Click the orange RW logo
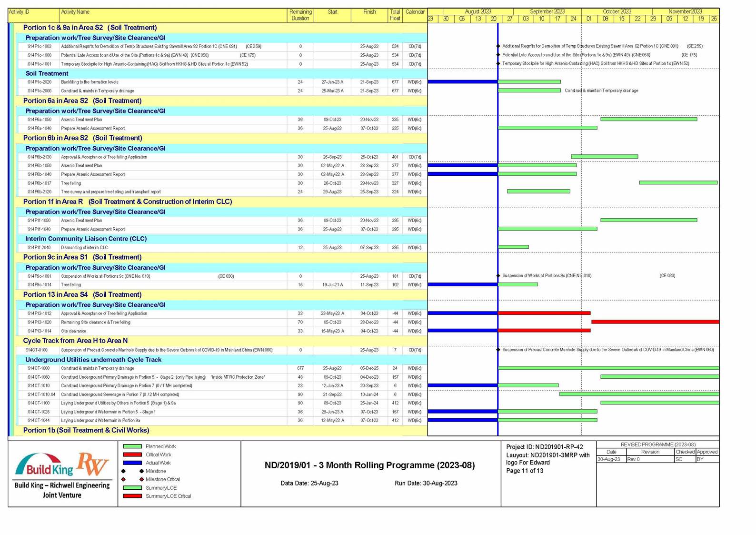 point(93,463)
